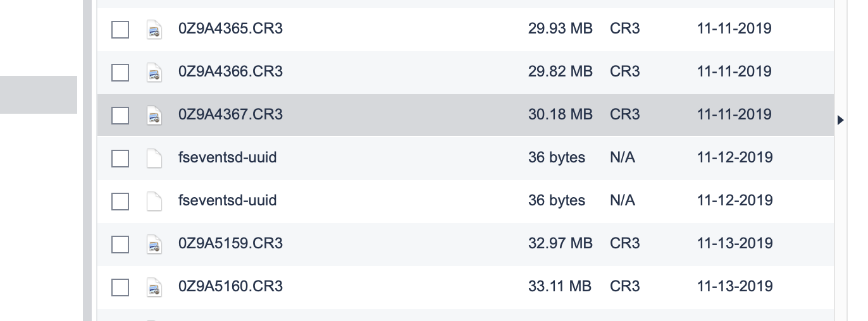This screenshot has height=321, width=868.
Task: Check the box next to 0Z9A4367.CR3
Action: click(120, 116)
